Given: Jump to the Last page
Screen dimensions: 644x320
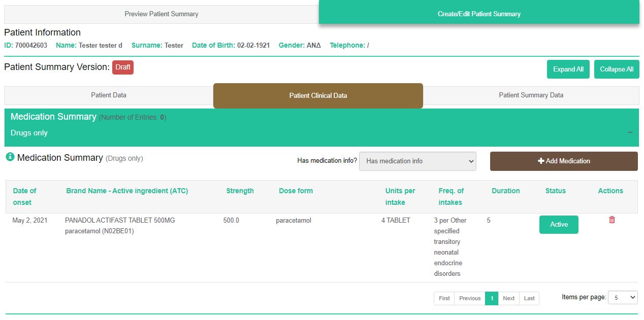Looking at the screenshot, I should [x=529, y=299].
